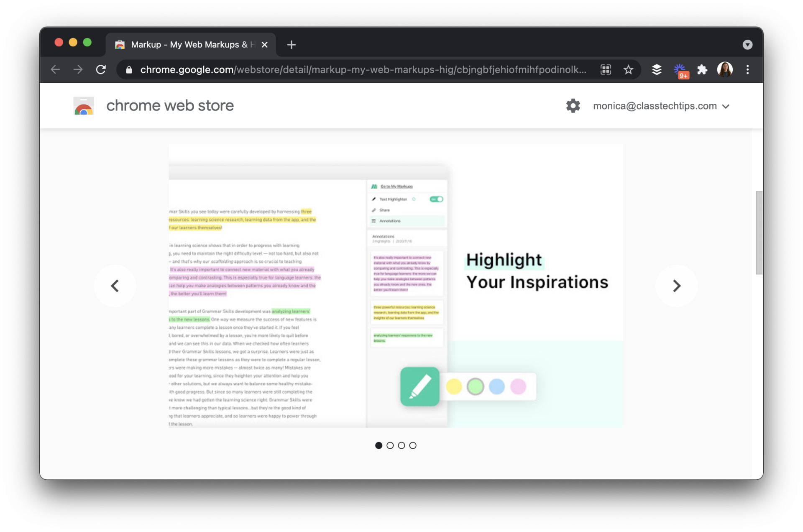Screen dimensions: 803x532
Task: Open the reading list stacked-layers icon
Action: [x=656, y=69]
